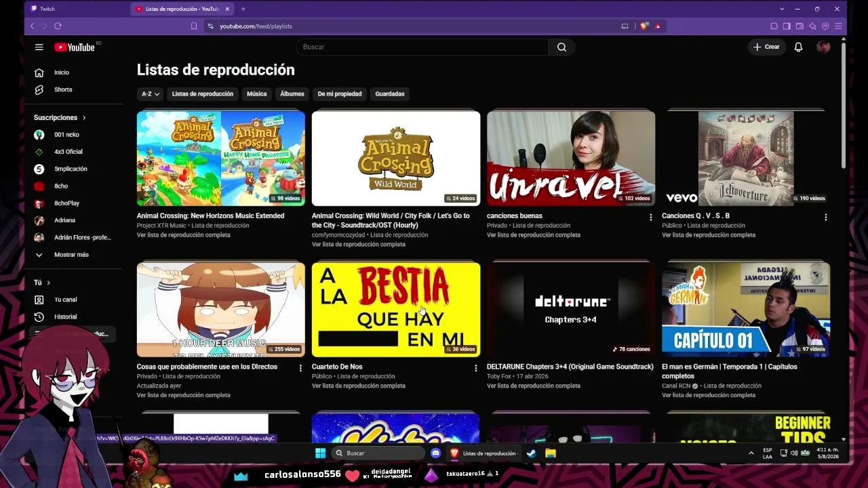Image resolution: width=868 pixels, height=488 pixels.
Task: Close the Listas de reproducción tab
Action: coord(227,9)
